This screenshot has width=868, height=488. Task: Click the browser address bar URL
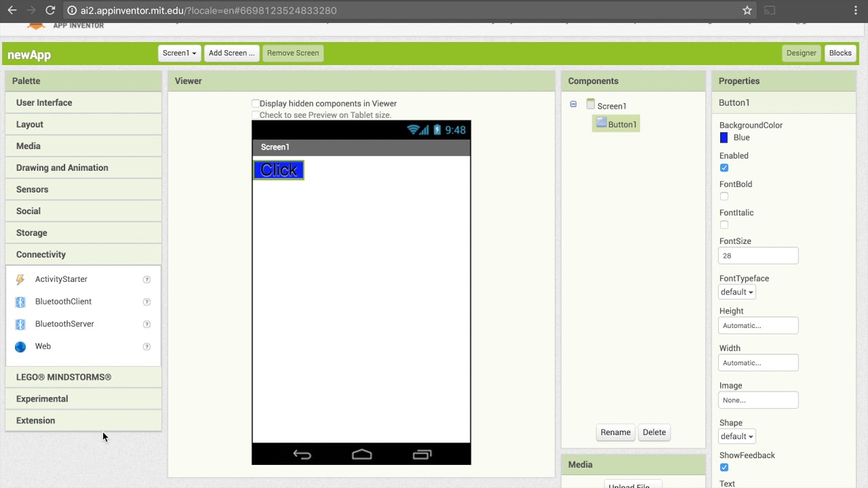coord(208,10)
